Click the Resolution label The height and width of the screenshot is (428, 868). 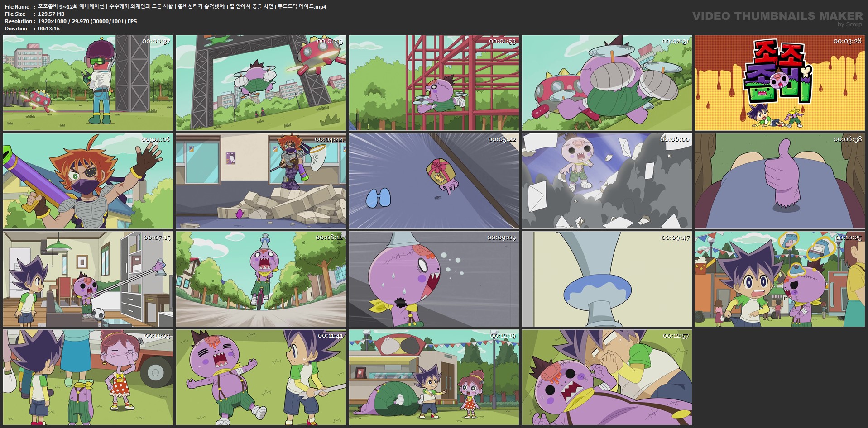click(x=19, y=21)
